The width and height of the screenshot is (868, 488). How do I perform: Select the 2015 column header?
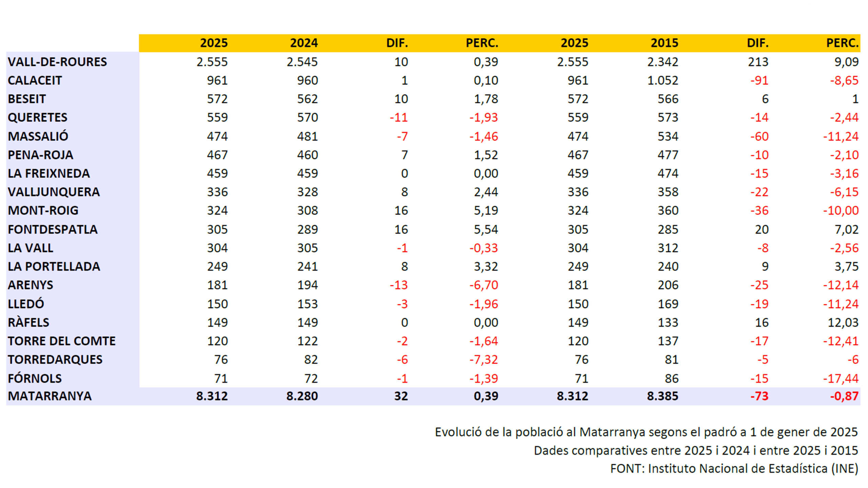[664, 43]
